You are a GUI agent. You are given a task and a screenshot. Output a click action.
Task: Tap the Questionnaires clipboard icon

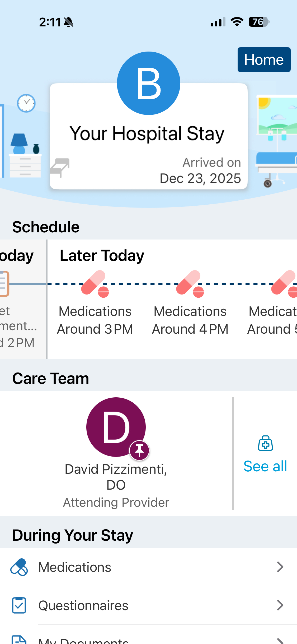pyautogui.click(x=19, y=605)
